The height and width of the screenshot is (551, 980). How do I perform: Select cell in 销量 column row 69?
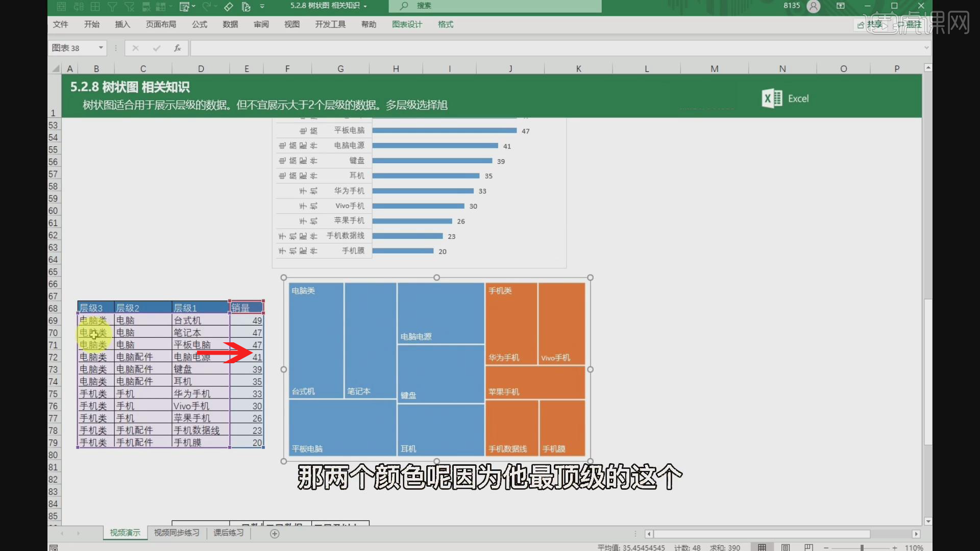coord(246,320)
